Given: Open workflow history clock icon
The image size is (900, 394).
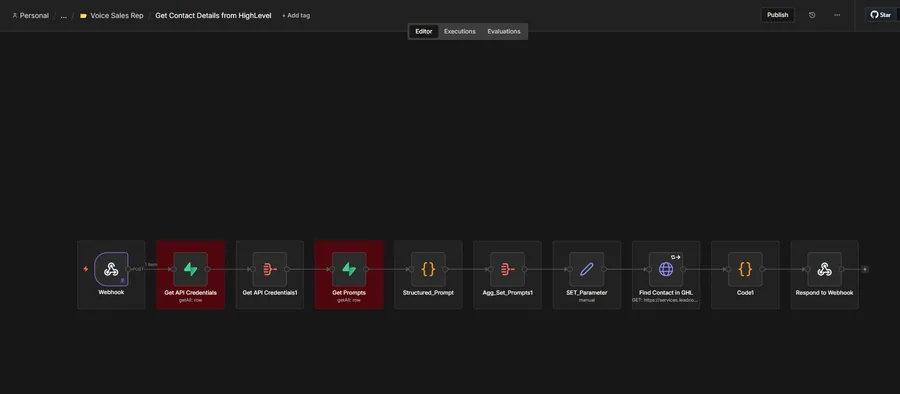Looking at the screenshot, I should 812,15.
